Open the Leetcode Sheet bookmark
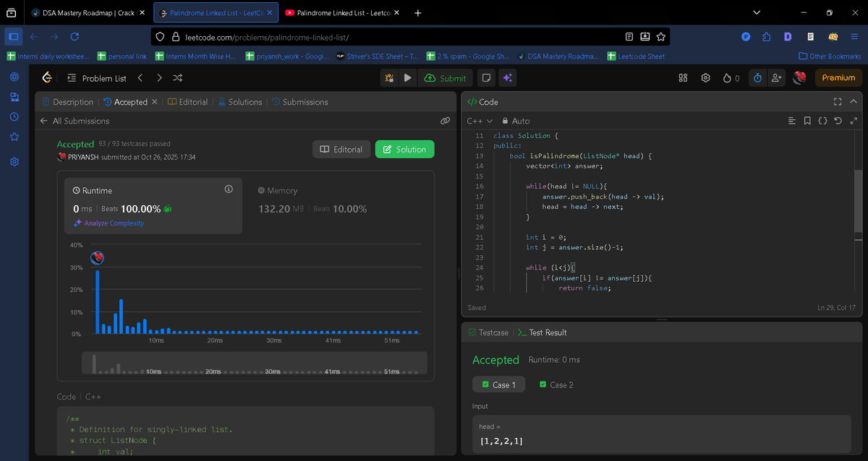The height and width of the screenshot is (461, 868). [x=635, y=56]
